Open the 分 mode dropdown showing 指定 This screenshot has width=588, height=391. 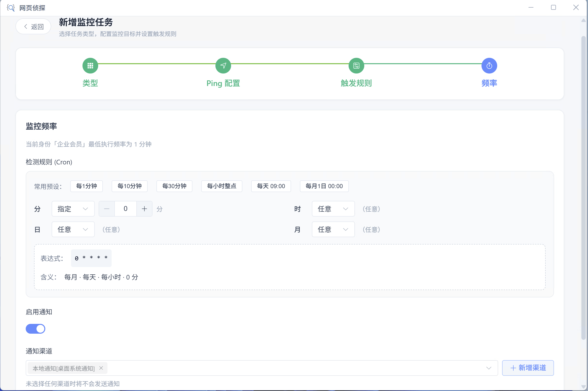tap(73, 209)
